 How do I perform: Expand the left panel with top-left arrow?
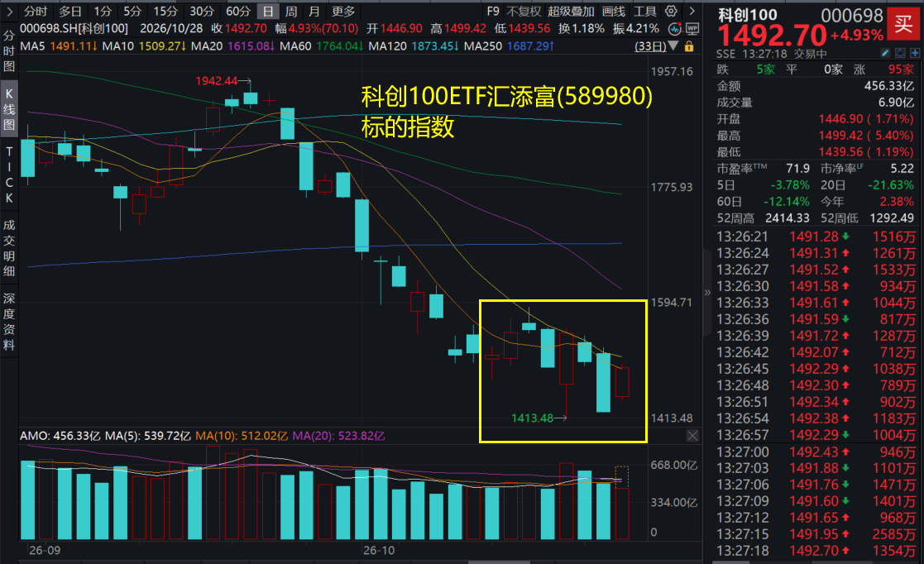(x=9, y=12)
